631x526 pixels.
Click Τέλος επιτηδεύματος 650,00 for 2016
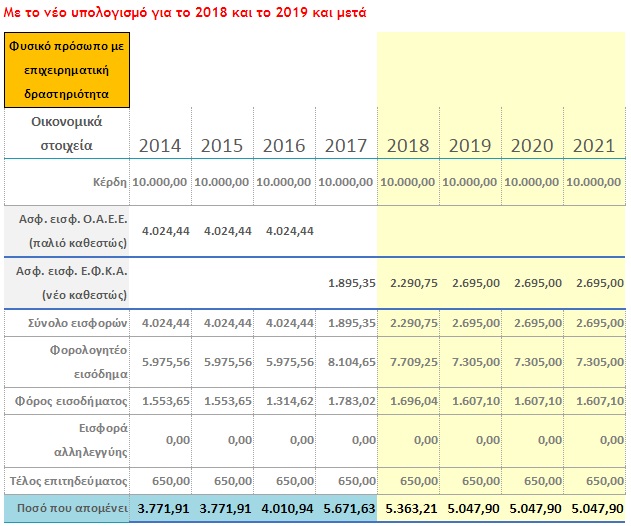[x=295, y=481]
